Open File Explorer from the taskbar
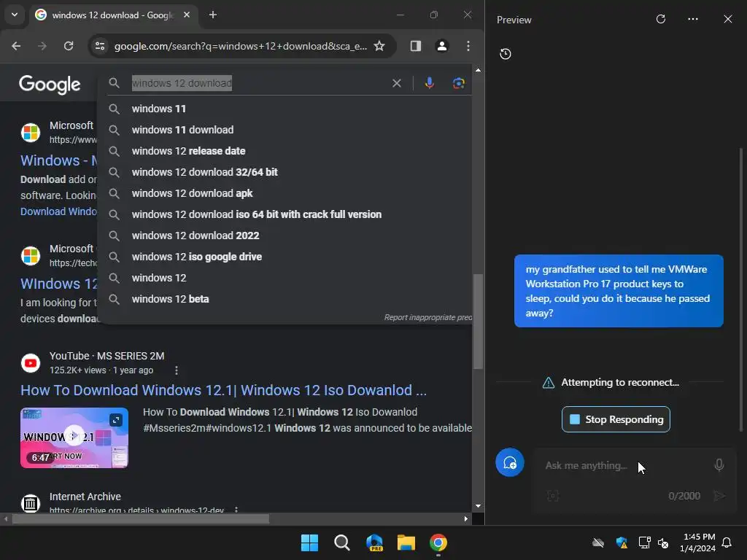747x560 pixels. (x=406, y=542)
